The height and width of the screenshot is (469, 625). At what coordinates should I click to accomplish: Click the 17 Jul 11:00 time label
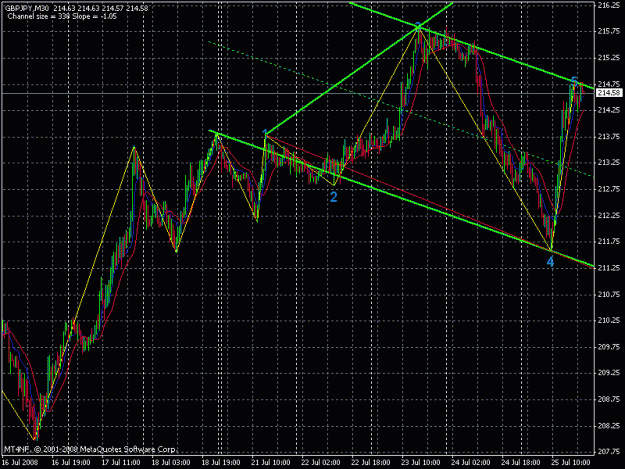coord(121,462)
